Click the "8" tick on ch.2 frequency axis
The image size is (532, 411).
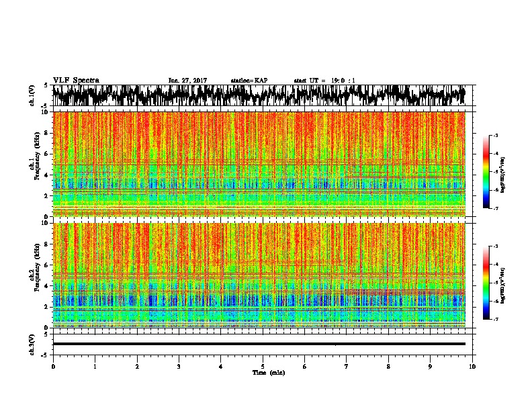47,244
